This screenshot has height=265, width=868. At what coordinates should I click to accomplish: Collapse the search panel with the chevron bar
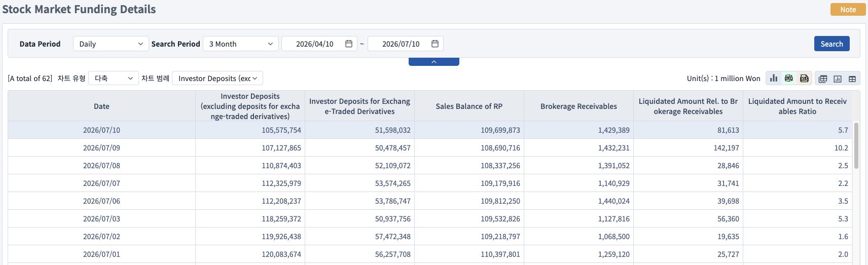pos(434,62)
